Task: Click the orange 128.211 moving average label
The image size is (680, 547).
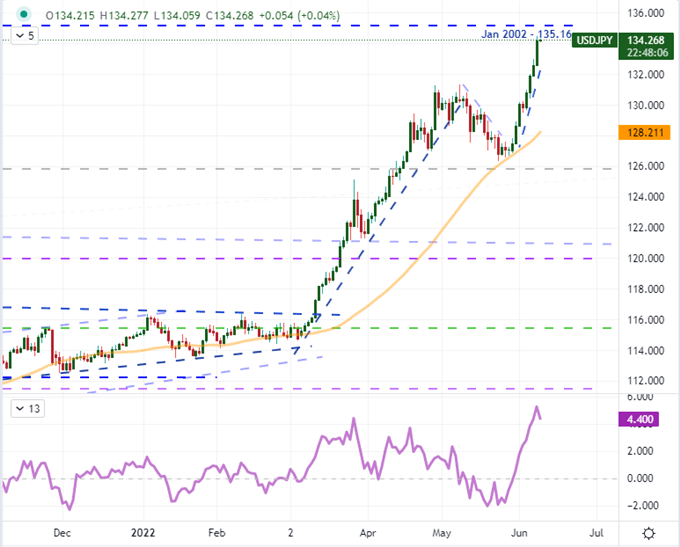Action: pyautogui.click(x=644, y=132)
